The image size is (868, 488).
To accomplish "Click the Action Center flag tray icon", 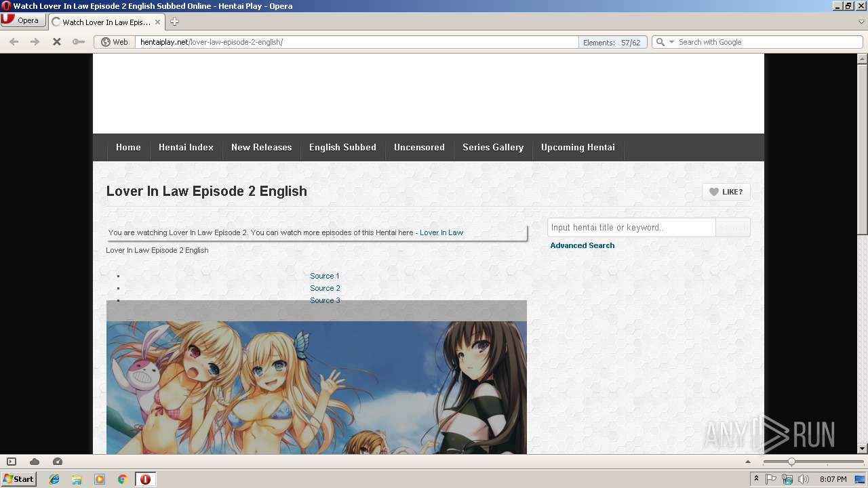I will pos(771,479).
